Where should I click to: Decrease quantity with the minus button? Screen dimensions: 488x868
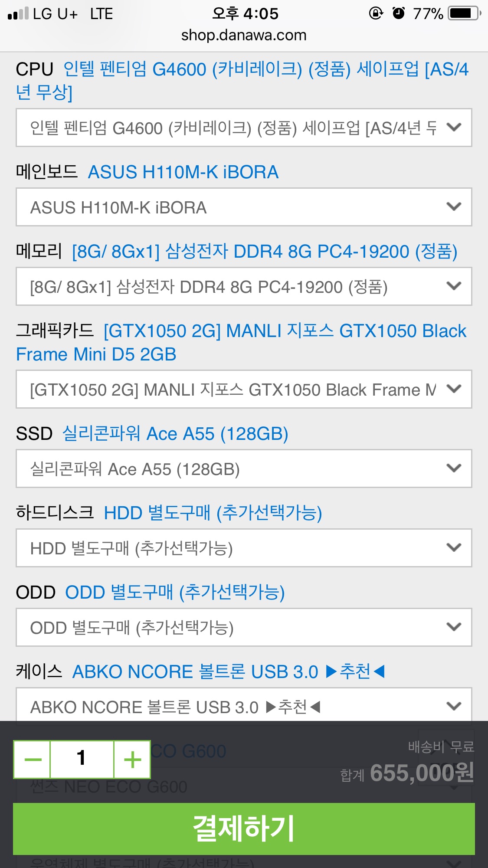click(33, 760)
